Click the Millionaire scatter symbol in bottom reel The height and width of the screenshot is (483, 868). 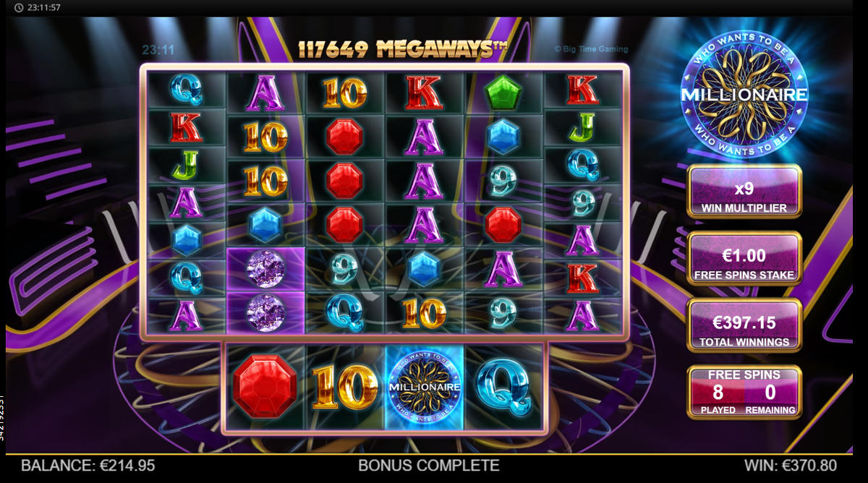pos(425,388)
